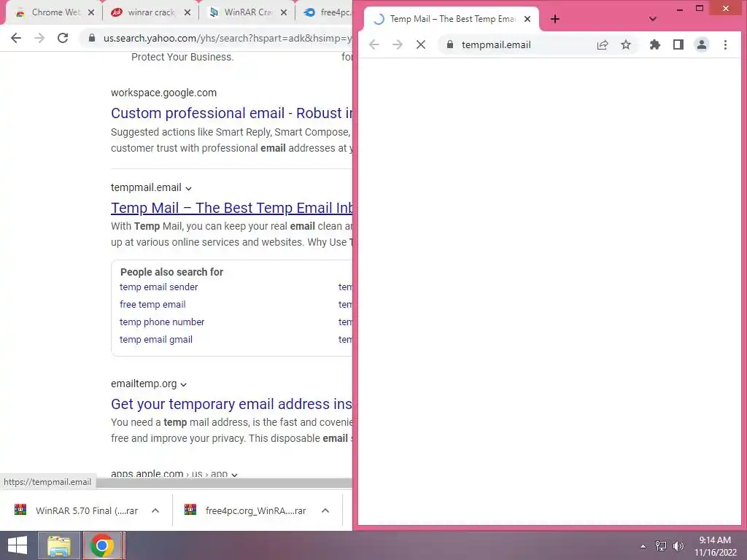Open the Windows Start menu
747x560 pixels.
click(18, 545)
